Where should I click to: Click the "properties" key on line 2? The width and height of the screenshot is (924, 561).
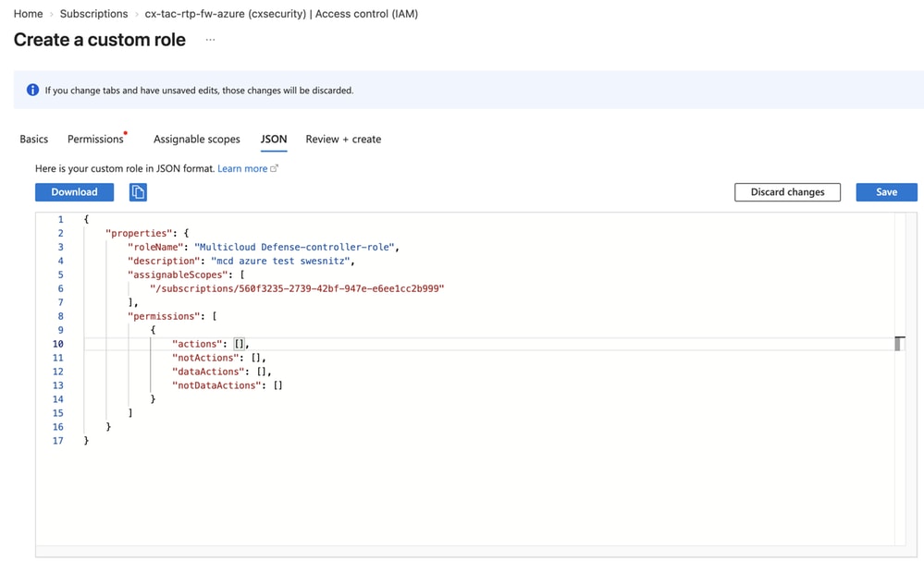(x=139, y=233)
